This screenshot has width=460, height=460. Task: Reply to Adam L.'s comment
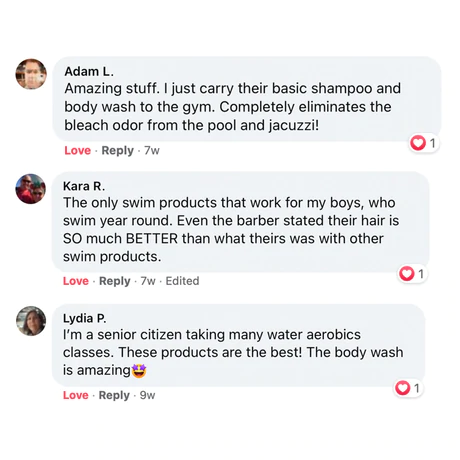[x=117, y=151]
